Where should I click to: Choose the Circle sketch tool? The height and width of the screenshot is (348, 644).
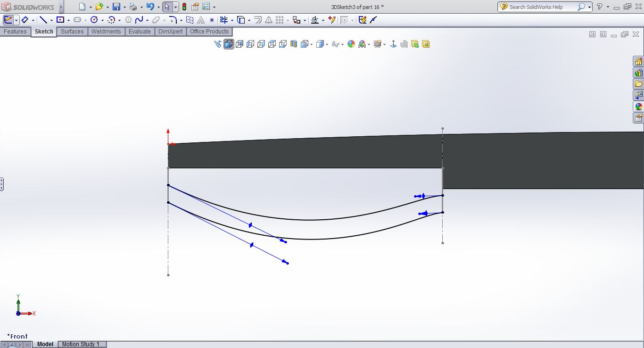pos(94,20)
